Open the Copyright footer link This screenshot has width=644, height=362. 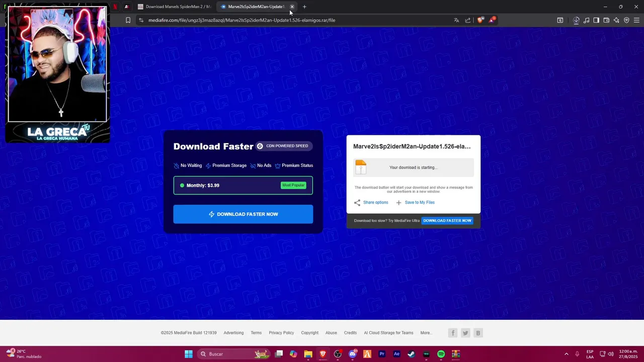point(309,333)
